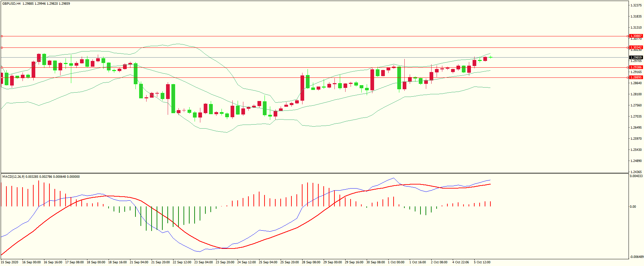Click the 1.32375 price axis value
644x266 pixels.
tap(636, 5)
